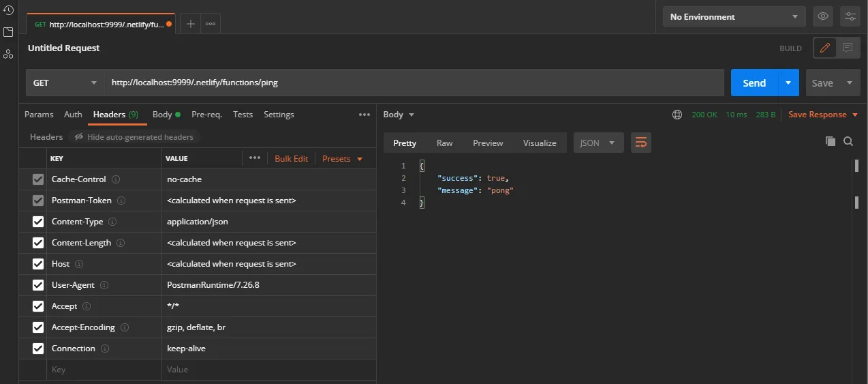Expand the Save button dropdown arrow
This screenshot has width=868, height=384.
[850, 83]
